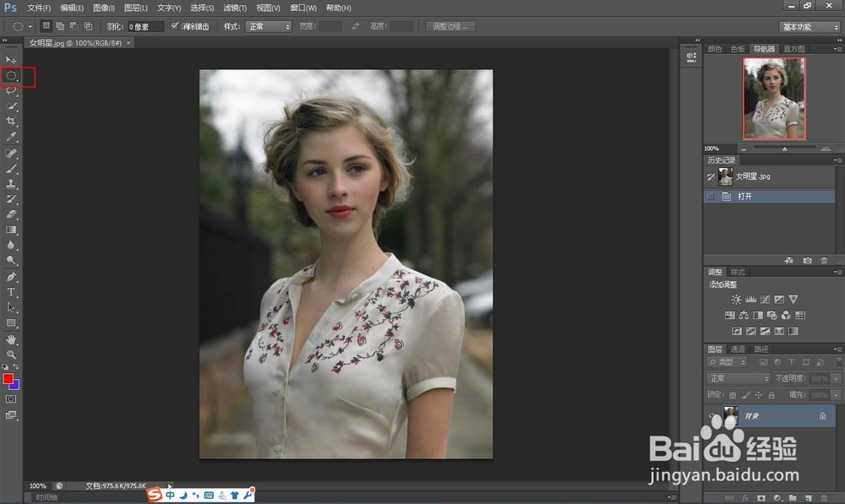Open the 图像(I) menu
Screen dimensions: 845x504
[103, 8]
